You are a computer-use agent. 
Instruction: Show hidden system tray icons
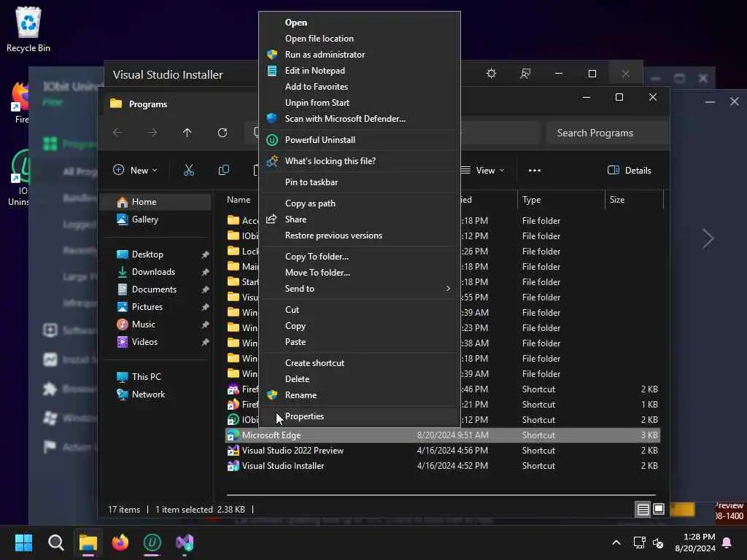(x=616, y=542)
